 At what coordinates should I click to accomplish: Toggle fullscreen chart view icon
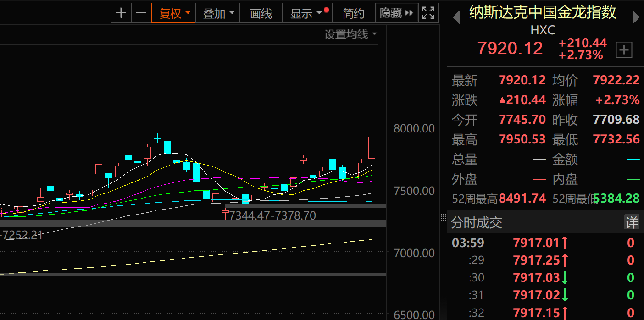coord(428,13)
